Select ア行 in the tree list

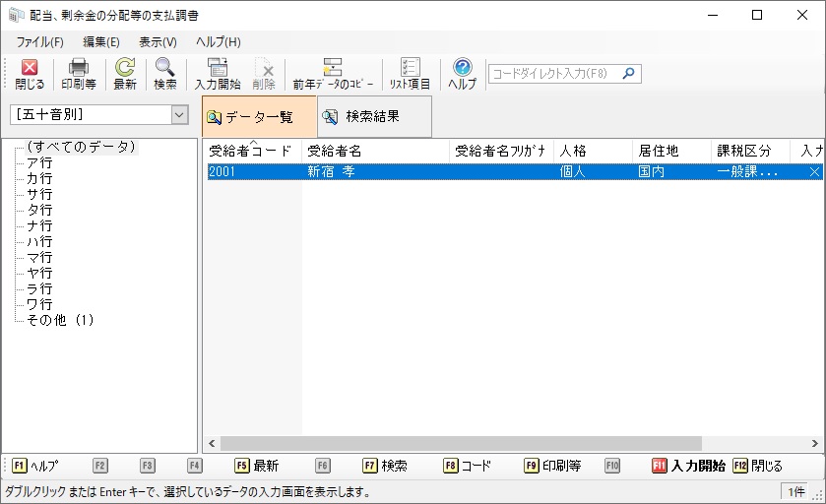39,162
